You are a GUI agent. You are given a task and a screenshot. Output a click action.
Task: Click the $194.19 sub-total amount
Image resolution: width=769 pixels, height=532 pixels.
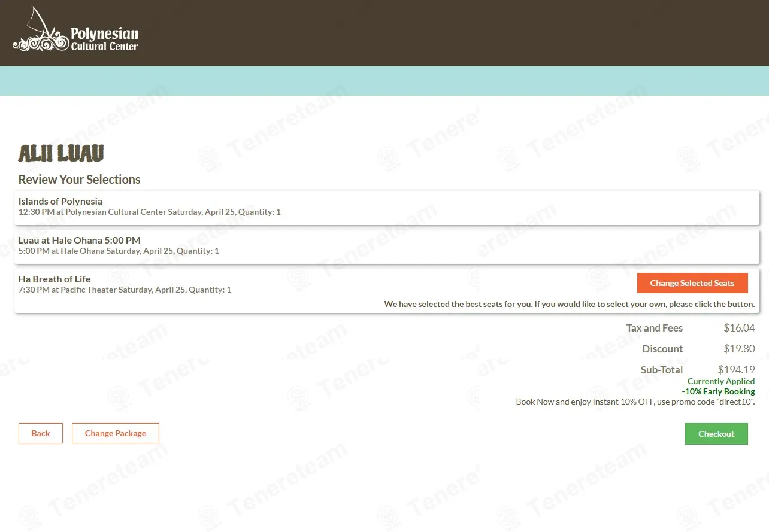pyautogui.click(x=737, y=370)
